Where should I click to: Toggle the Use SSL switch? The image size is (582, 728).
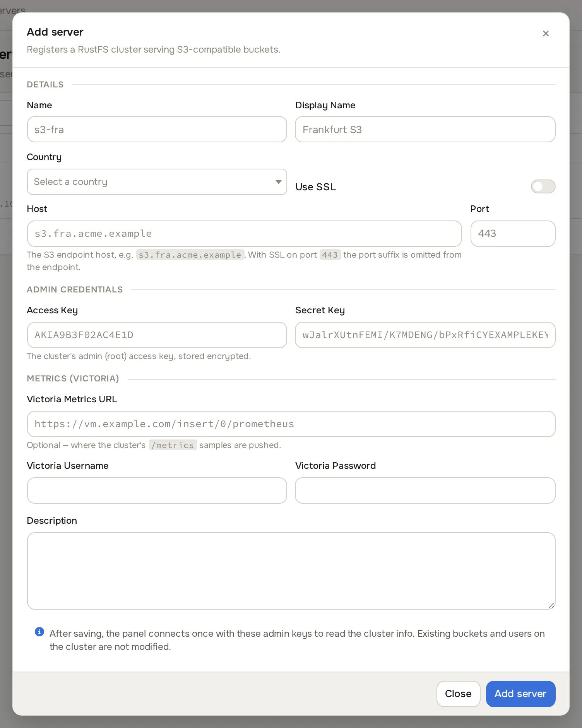(543, 186)
